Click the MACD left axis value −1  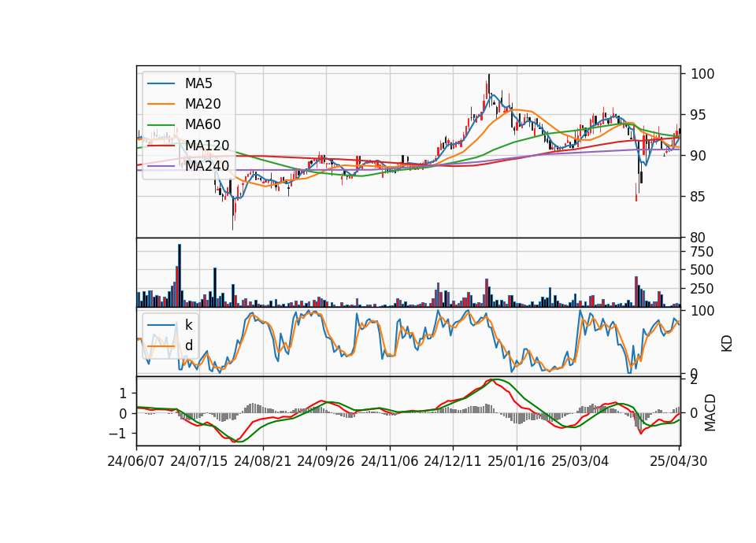pyautogui.click(x=117, y=434)
